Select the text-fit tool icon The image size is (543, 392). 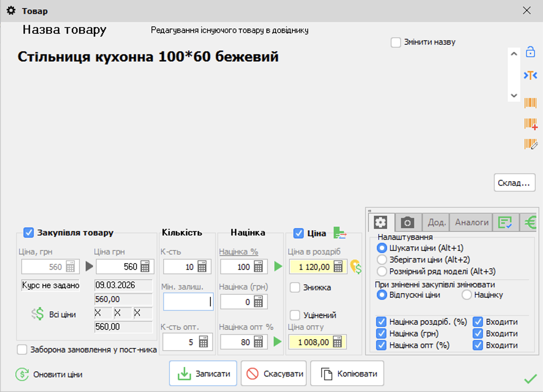[x=530, y=75]
